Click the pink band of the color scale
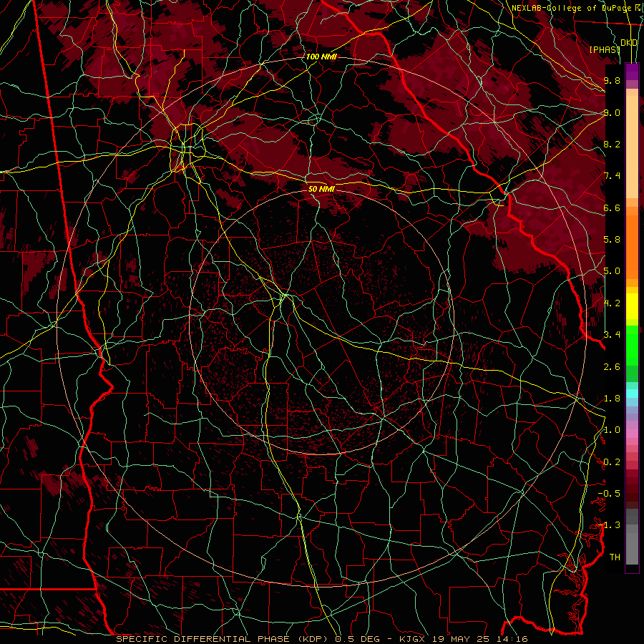 pyautogui.click(x=632, y=434)
